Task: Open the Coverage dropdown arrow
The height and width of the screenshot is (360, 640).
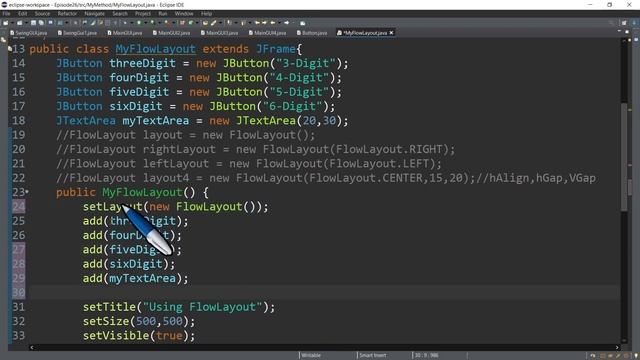Action: (159, 23)
